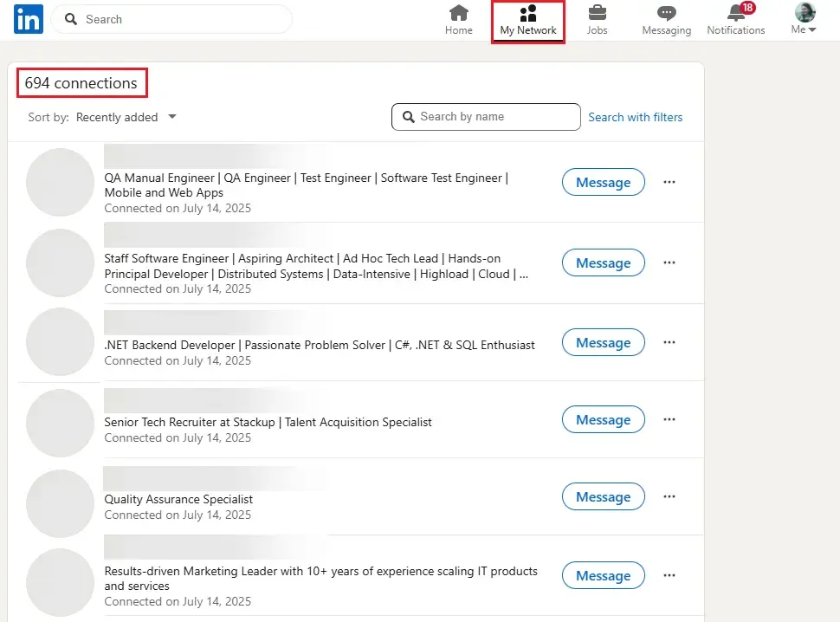Switch to the My Network tab

pos(527,17)
